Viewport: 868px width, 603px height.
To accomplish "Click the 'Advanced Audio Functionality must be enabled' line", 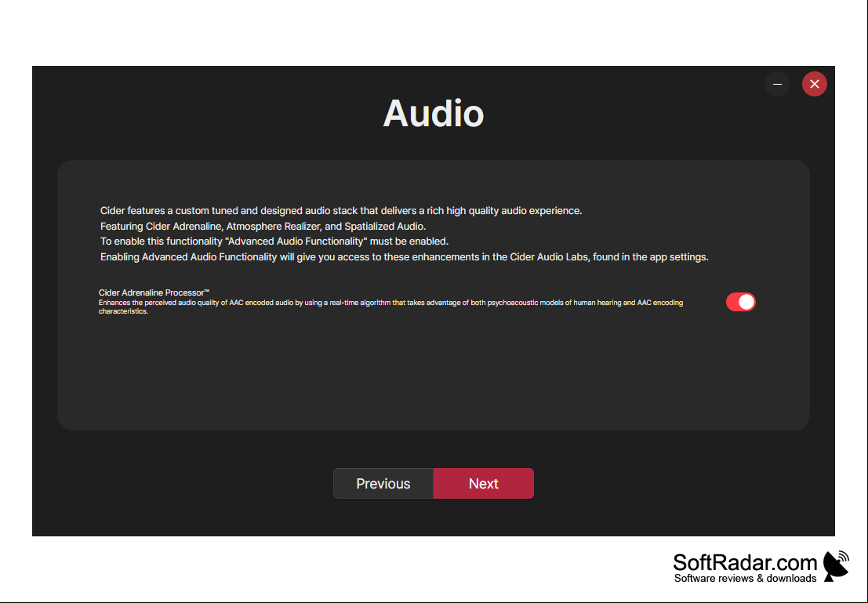I will tap(274, 242).
